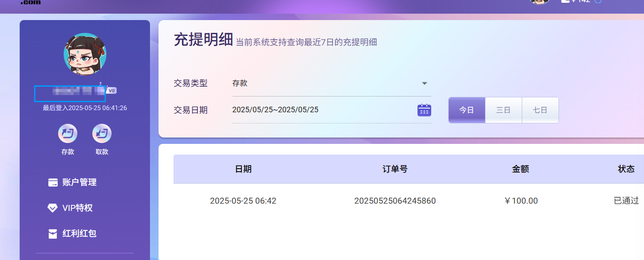
Task: Open the VIP特权 menu item
Action: point(77,208)
